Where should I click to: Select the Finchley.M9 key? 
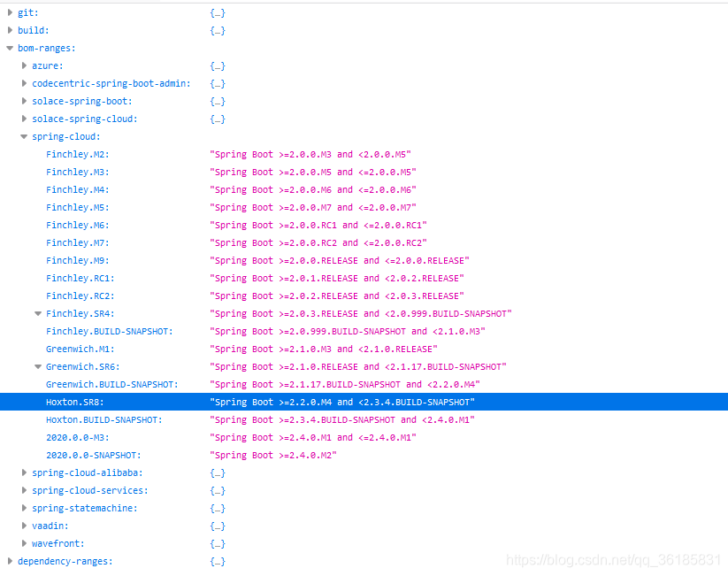78,260
